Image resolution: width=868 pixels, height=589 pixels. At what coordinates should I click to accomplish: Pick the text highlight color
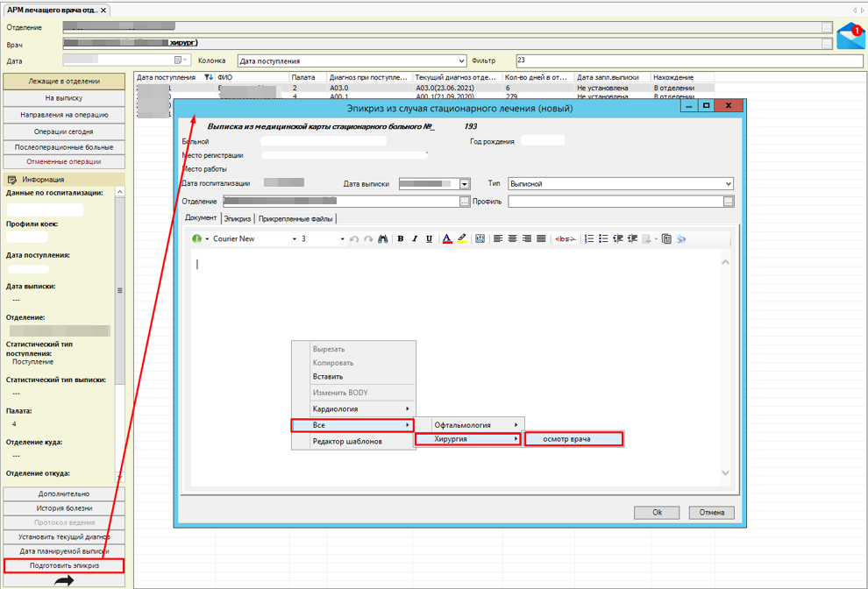coord(462,239)
